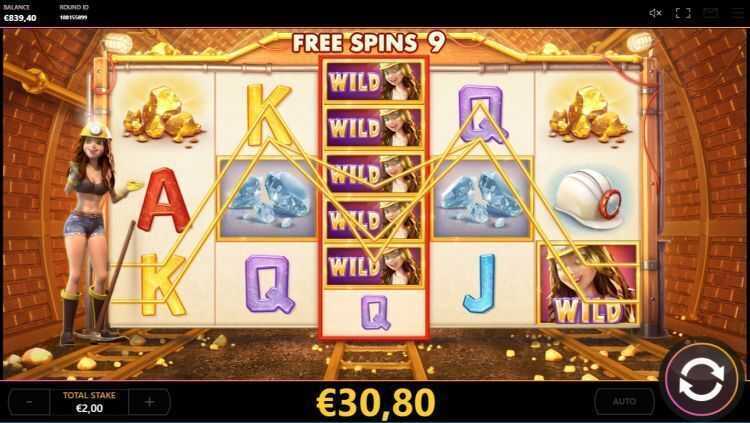Select the Total Stake €2,00 display
This screenshot has width=750, height=423.
[89, 401]
